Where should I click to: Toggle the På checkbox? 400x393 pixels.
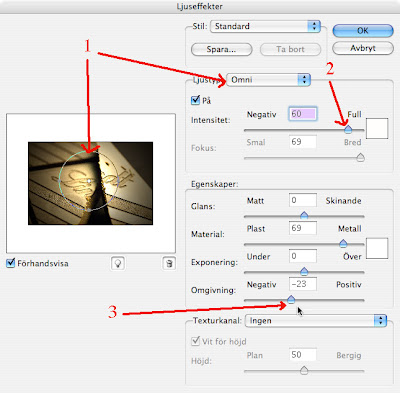pos(196,100)
